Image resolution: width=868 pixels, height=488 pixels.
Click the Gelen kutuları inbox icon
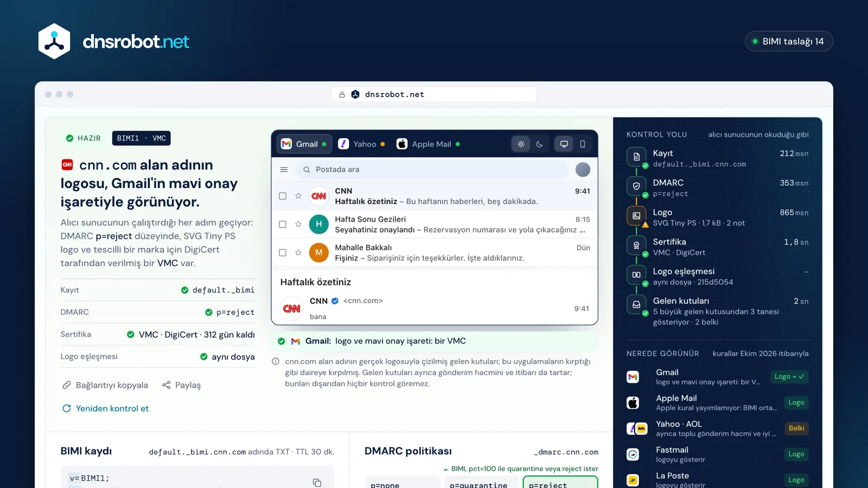click(636, 304)
